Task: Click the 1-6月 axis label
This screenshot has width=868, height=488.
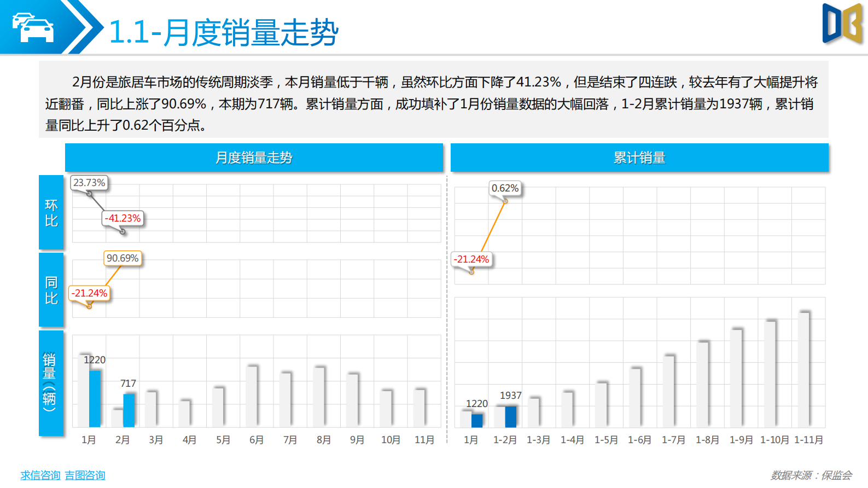Action: click(639, 440)
